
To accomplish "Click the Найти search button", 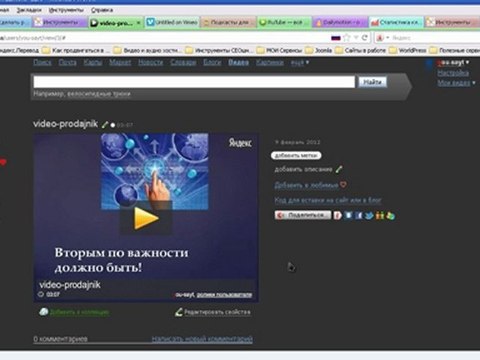I will (x=372, y=82).
